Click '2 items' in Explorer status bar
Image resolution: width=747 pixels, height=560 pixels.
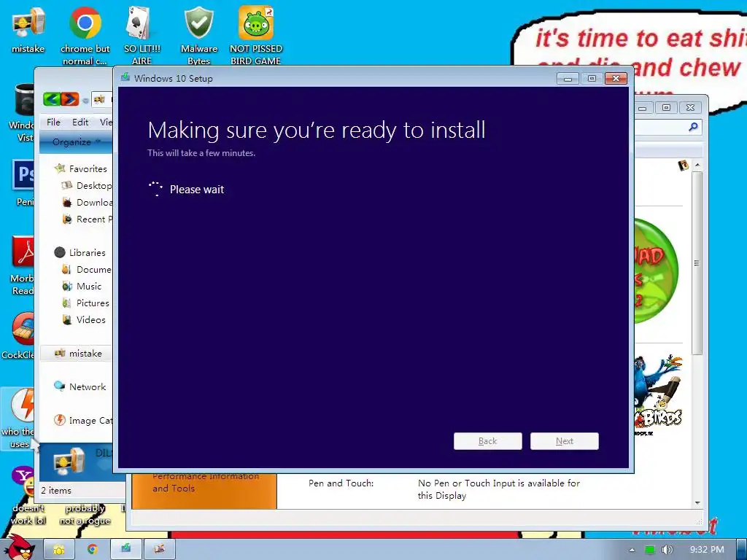click(x=56, y=491)
